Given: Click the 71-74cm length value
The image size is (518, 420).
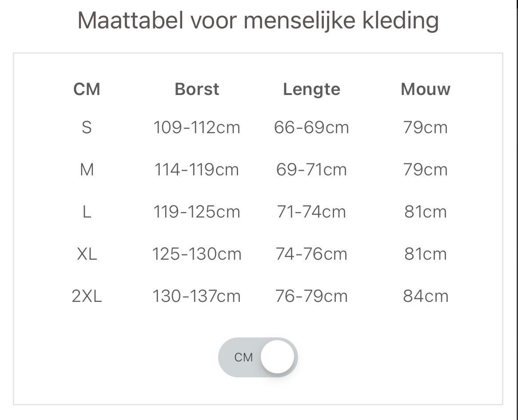Looking at the screenshot, I should click(311, 212).
